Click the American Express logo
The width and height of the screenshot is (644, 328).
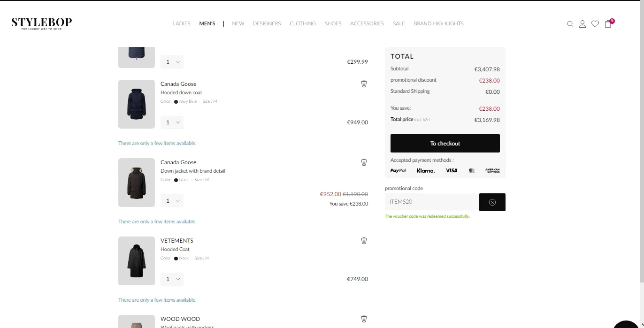tap(492, 170)
